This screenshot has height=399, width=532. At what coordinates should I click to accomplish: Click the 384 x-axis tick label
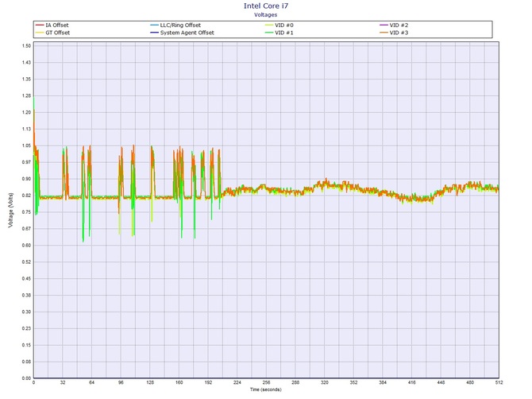pyautogui.click(x=383, y=382)
